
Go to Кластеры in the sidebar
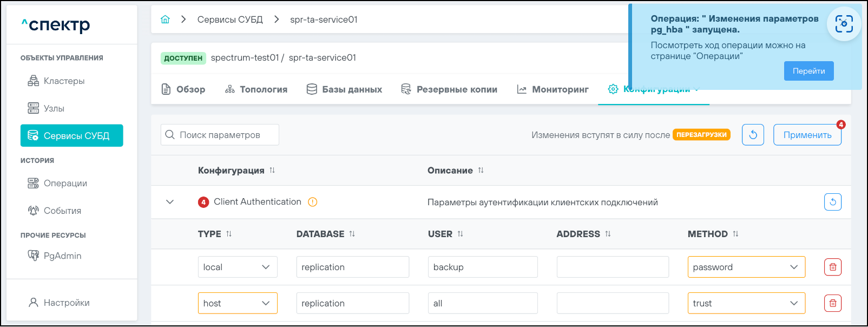coord(64,81)
